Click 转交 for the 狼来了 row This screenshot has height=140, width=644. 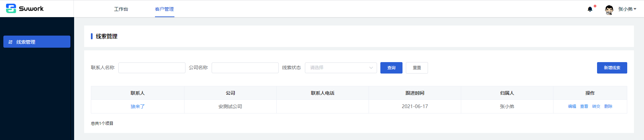[x=596, y=106]
